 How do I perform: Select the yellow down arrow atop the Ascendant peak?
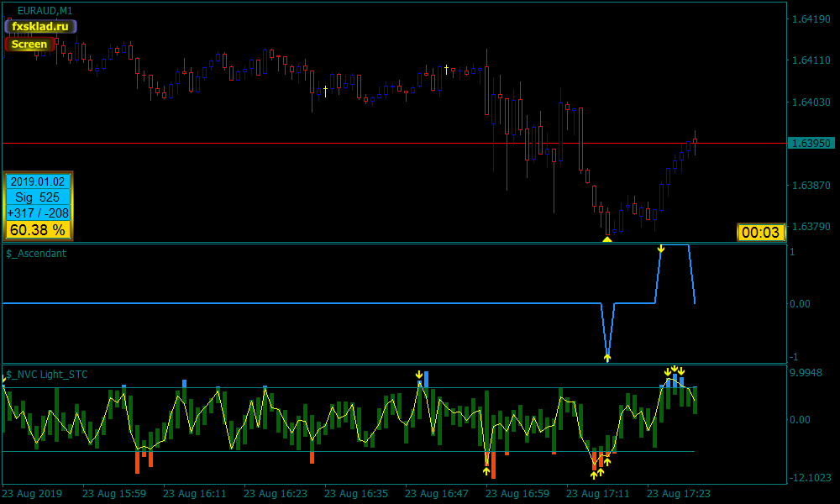click(x=661, y=249)
